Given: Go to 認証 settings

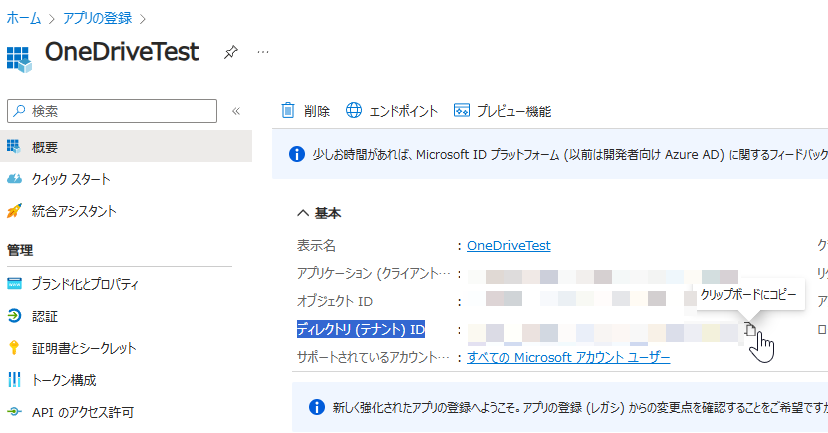Looking at the screenshot, I should coord(45,316).
